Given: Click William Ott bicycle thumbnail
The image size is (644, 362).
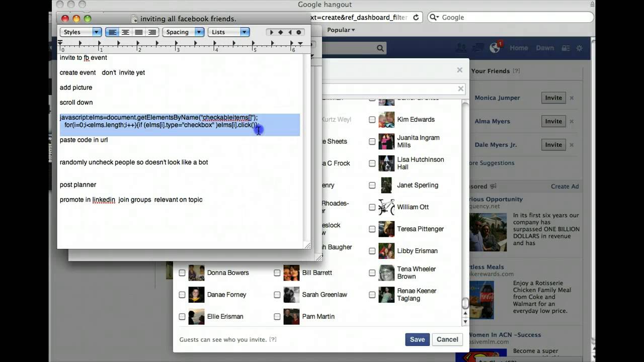Looking at the screenshot, I should tap(386, 207).
